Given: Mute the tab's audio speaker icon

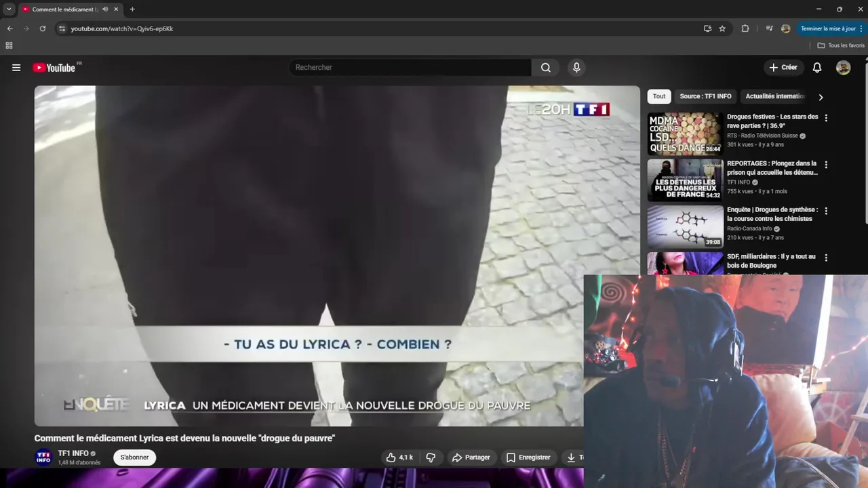Looking at the screenshot, I should click(x=105, y=9).
